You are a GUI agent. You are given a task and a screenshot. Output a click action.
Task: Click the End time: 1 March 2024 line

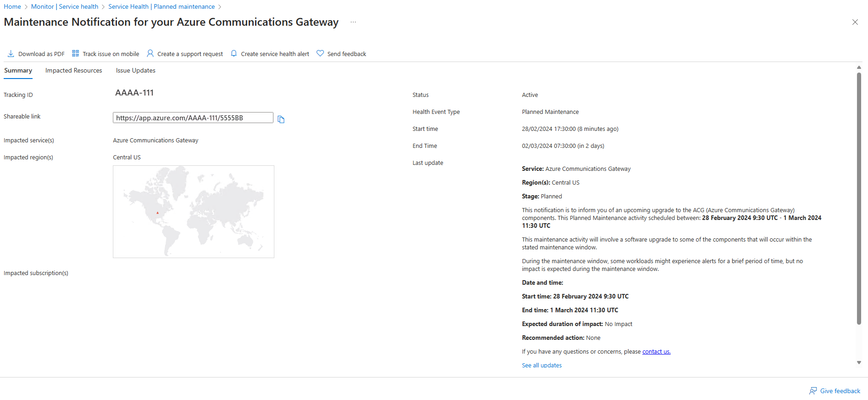(x=570, y=310)
